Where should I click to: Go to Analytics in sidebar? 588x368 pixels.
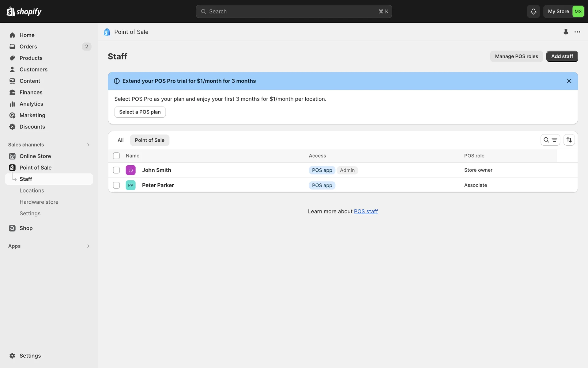pyautogui.click(x=31, y=104)
